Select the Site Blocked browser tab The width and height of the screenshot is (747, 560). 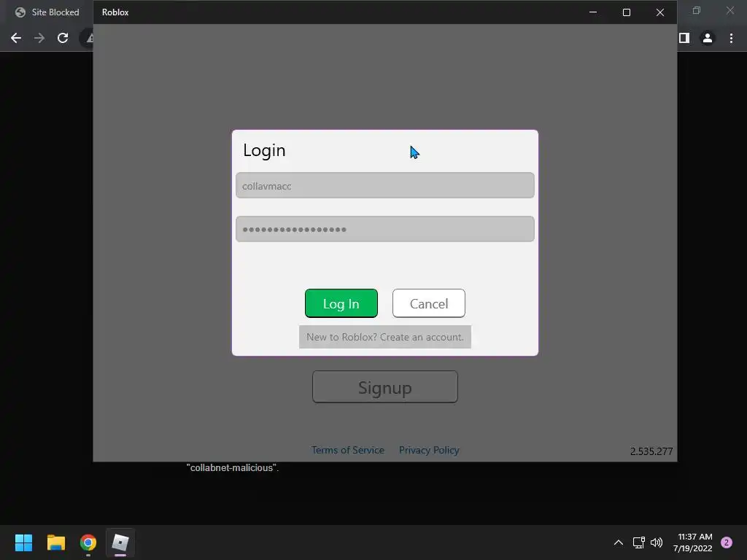point(47,12)
